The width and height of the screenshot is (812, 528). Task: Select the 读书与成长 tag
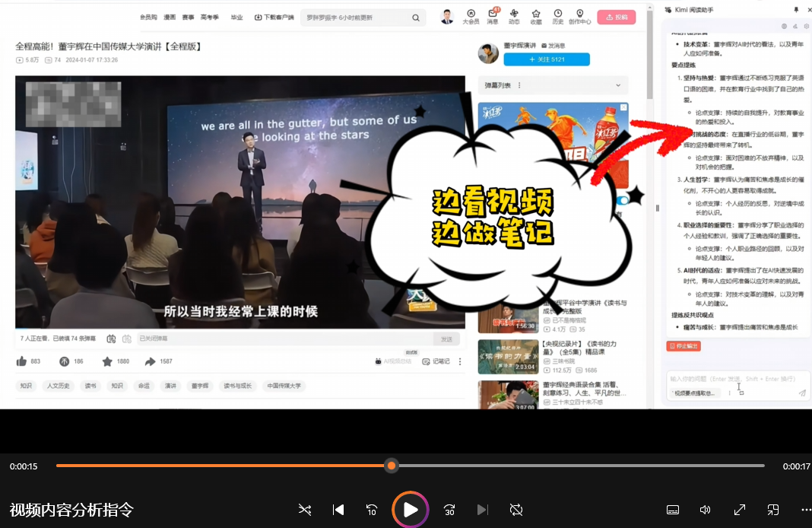click(238, 386)
